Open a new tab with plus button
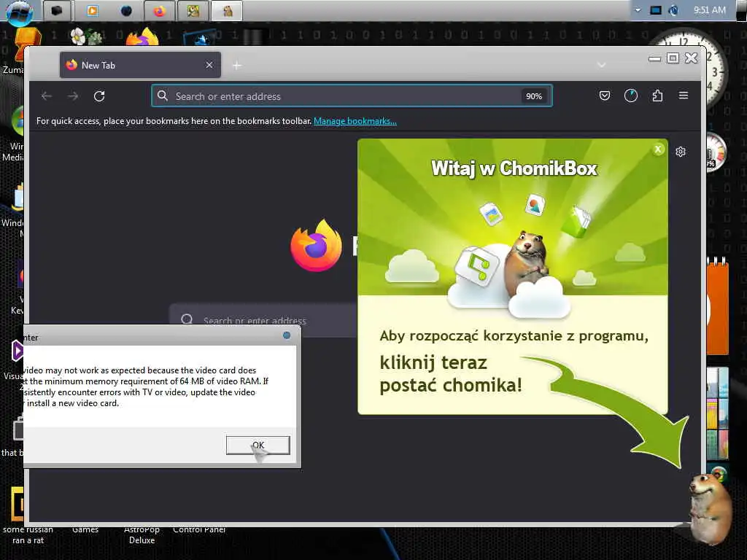Screen dimensions: 747x560 [x=237, y=66]
